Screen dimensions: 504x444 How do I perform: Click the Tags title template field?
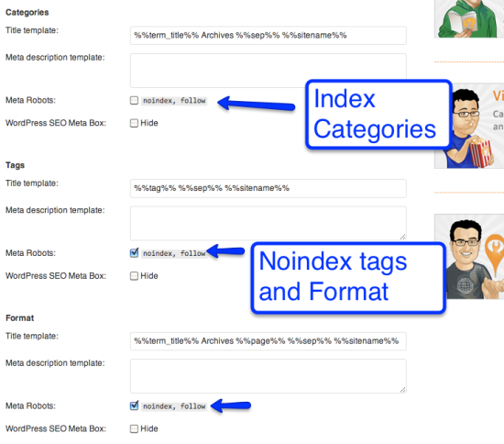[268, 188]
